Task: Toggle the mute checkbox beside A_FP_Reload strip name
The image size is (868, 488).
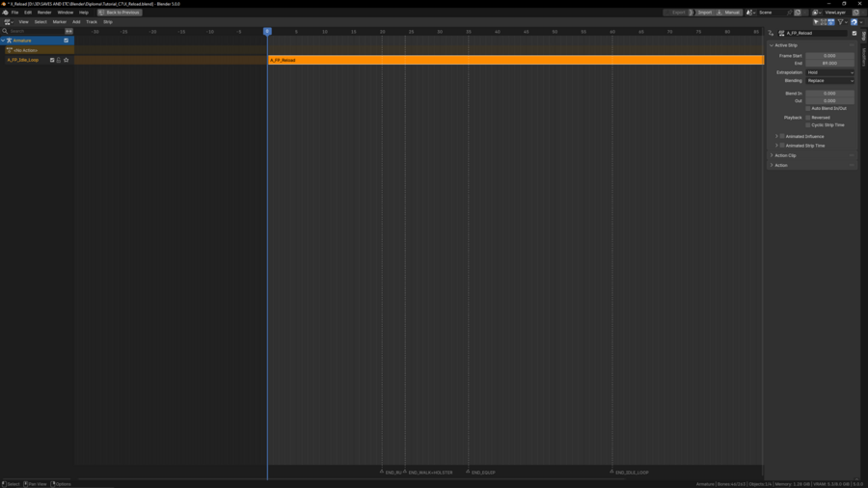Action: pyautogui.click(x=854, y=33)
